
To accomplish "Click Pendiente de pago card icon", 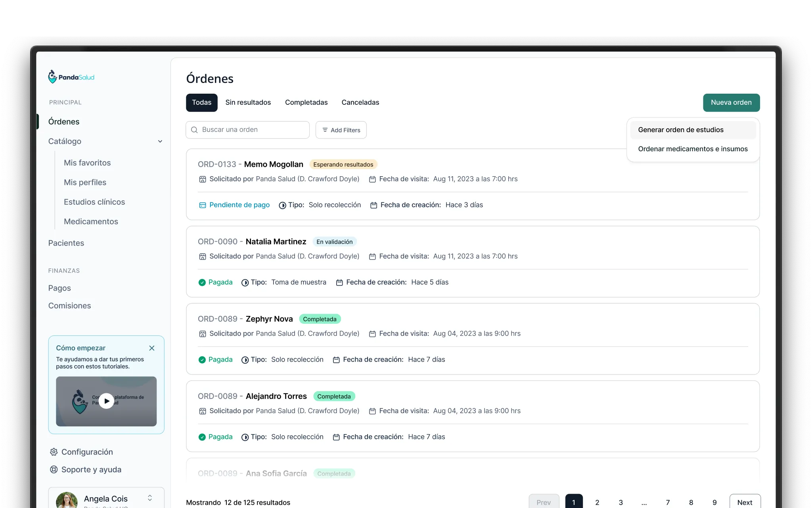I will pyautogui.click(x=202, y=205).
